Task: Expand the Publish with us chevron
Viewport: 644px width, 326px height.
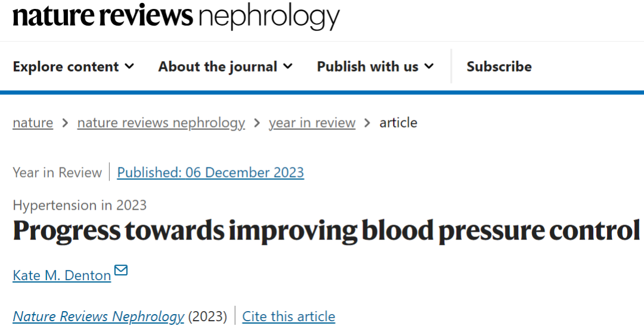Action: [x=429, y=66]
